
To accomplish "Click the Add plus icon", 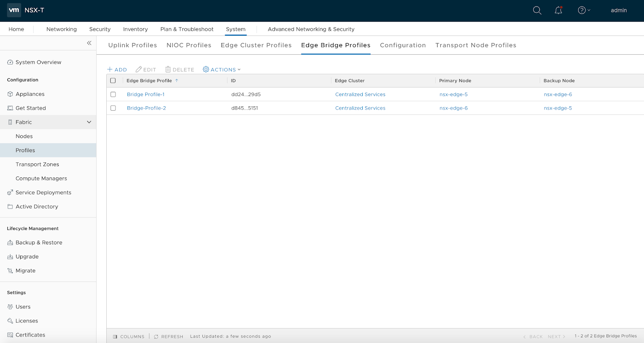I will tap(110, 70).
